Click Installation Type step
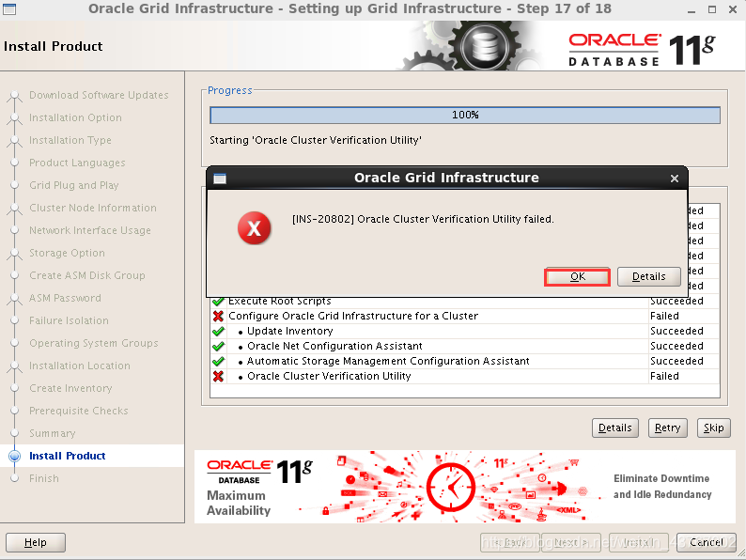Screen dimensions: 746x560 (x=70, y=140)
